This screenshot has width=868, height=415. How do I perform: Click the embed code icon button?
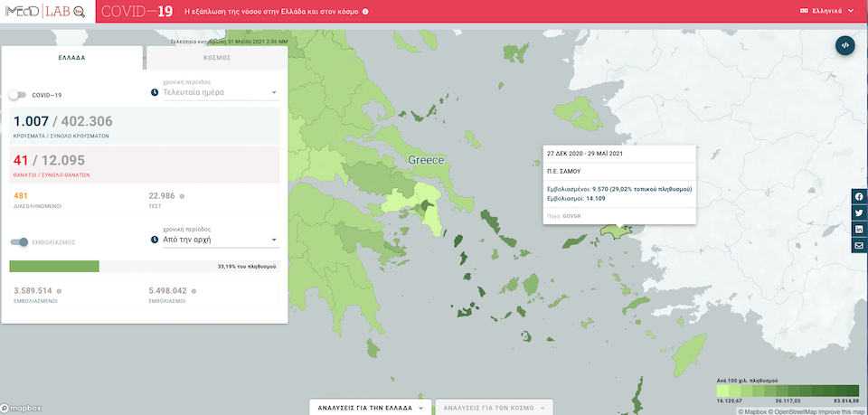tap(844, 45)
